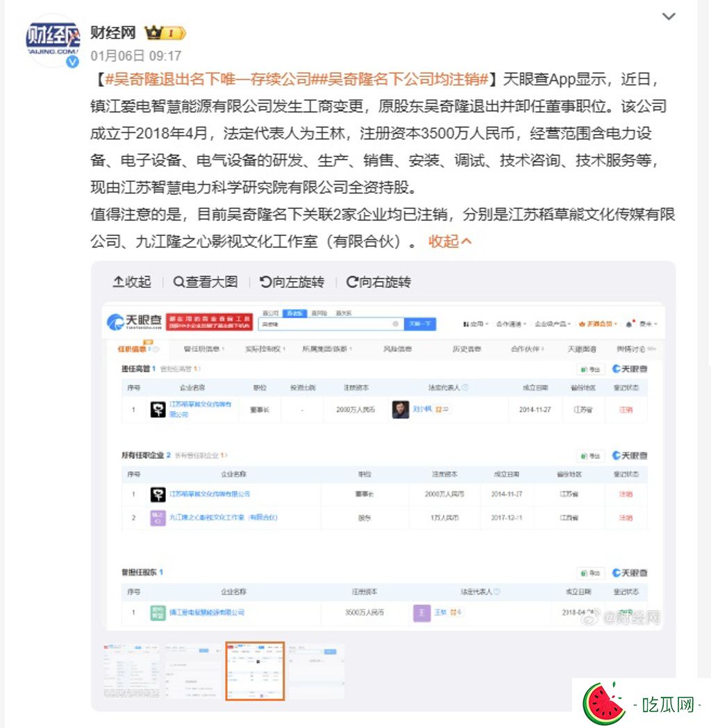Expand the post options chevron menu
Screen dimensions: 711x728
coord(668,17)
